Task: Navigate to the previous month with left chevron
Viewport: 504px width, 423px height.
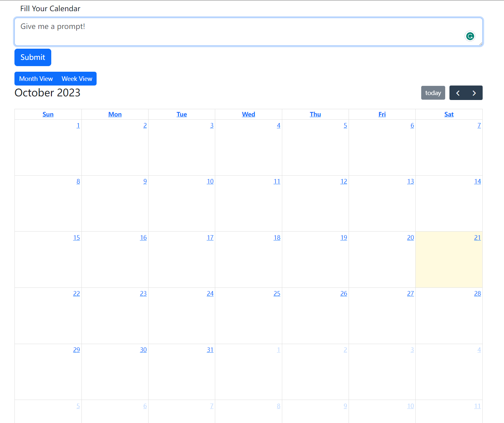Action: (458, 93)
